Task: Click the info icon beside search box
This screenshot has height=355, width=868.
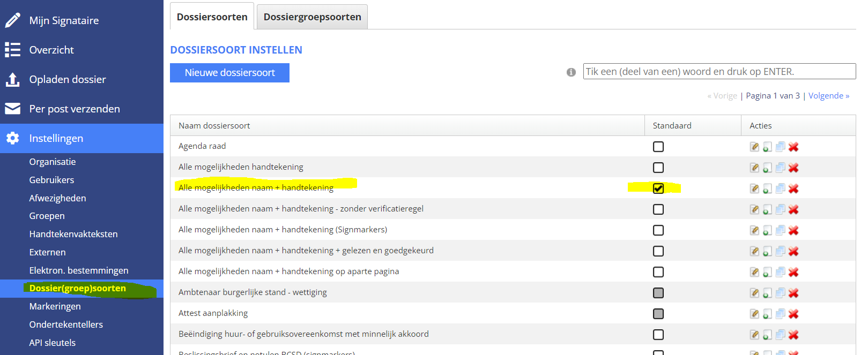Action: tap(571, 72)
